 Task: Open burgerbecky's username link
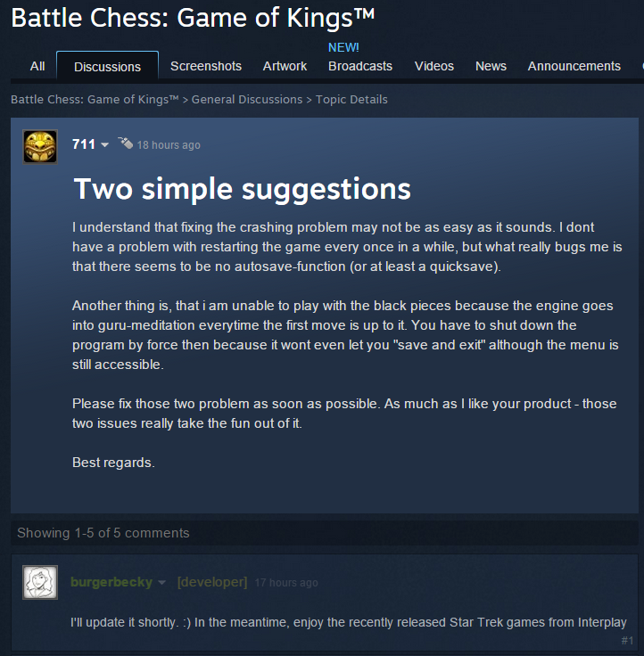coord(111,582)
